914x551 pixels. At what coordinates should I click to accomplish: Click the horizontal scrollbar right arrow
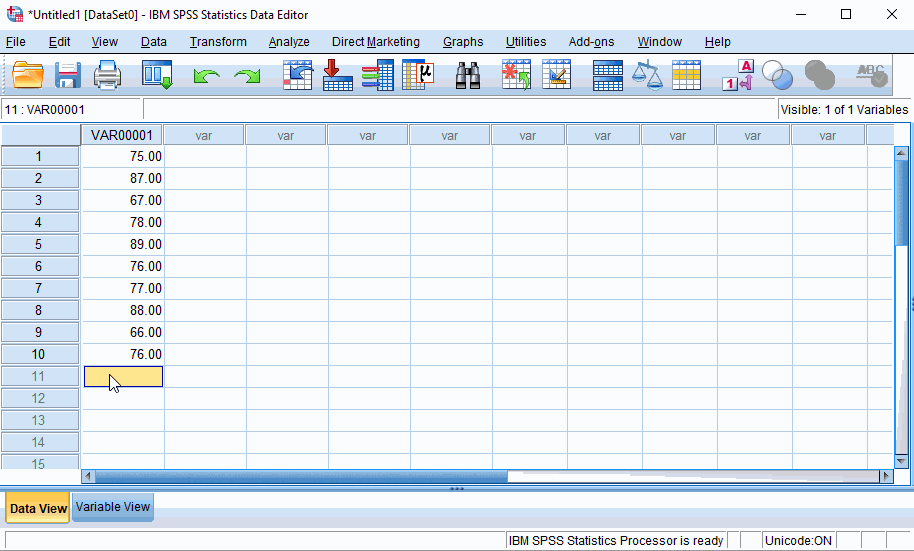pyautogui.click(x=885, y=477)
